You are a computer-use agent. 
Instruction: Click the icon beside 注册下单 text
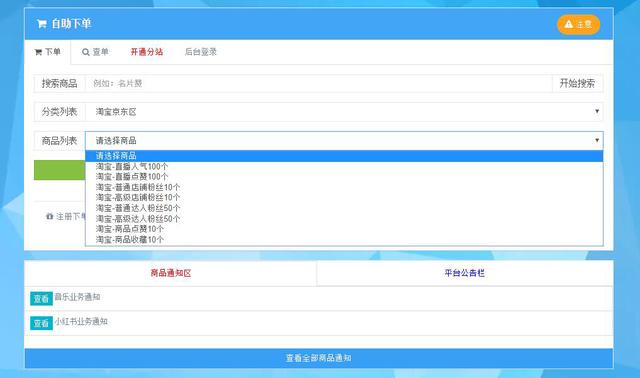pyautogui.click(x=50, y=216)
